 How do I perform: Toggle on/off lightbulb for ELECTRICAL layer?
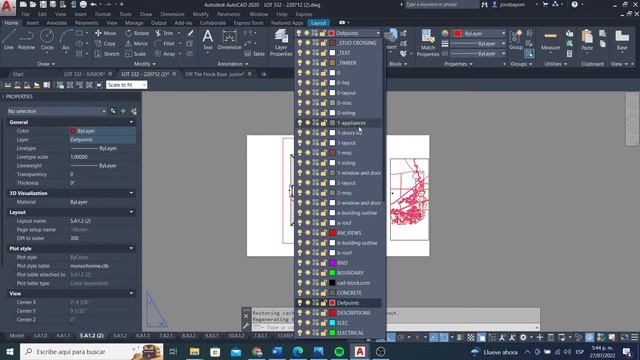click(300, 333)
